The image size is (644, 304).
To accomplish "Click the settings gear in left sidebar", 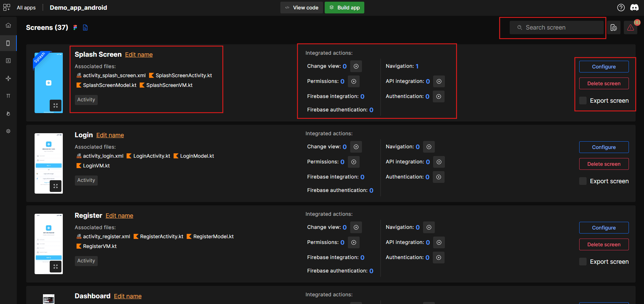I will coord(8,131).
